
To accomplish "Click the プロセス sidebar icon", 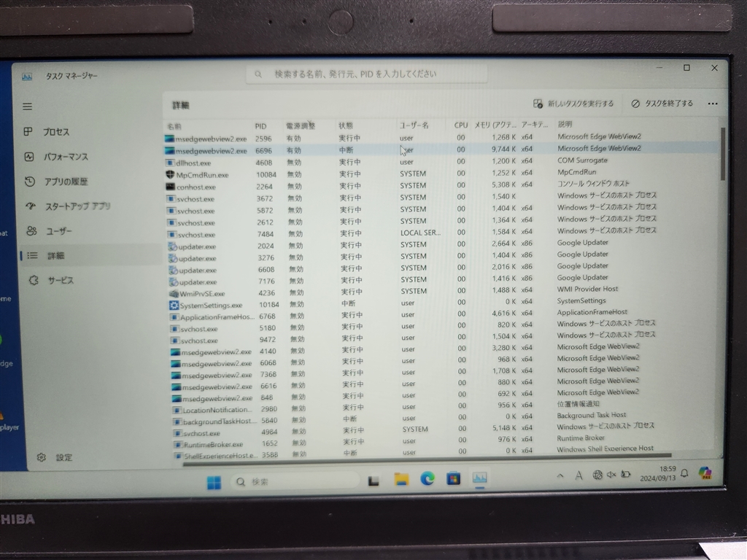I will pyautogui.click(x=28, y=131).
